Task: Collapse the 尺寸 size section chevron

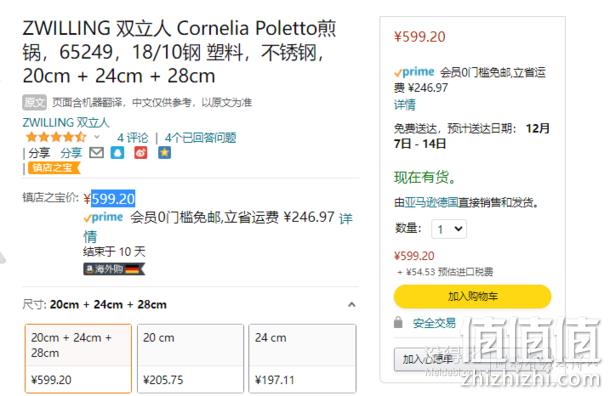Action: coord(352,305)
